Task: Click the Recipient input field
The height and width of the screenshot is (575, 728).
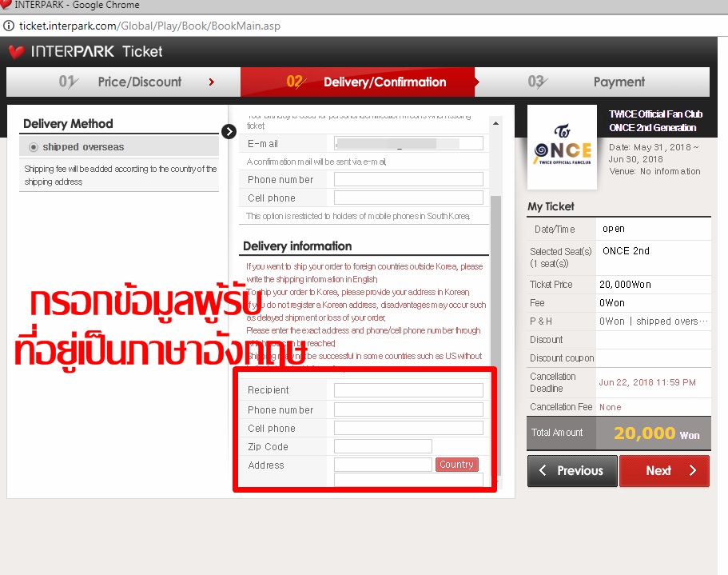Action: 408,390
